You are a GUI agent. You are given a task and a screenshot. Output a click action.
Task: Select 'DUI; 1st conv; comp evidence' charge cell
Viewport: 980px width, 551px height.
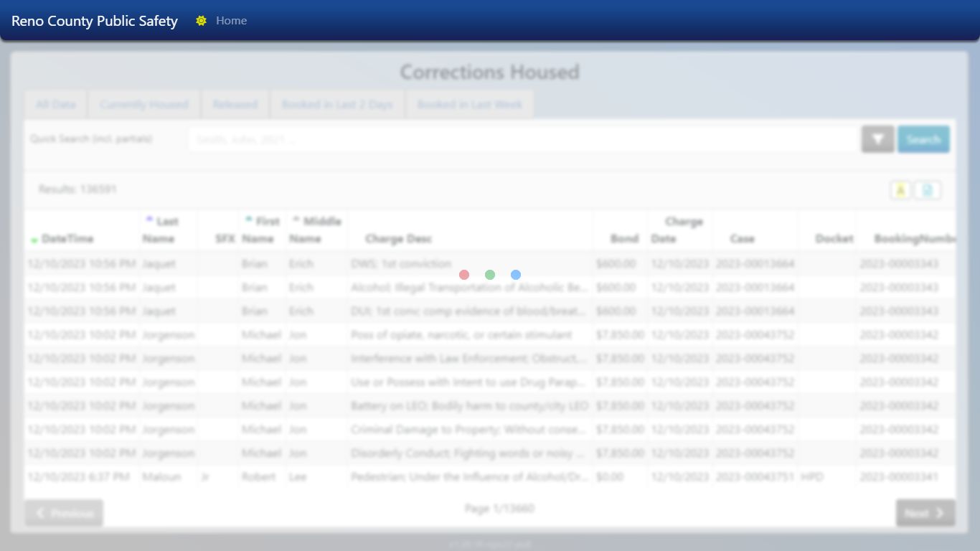(471, 311)
